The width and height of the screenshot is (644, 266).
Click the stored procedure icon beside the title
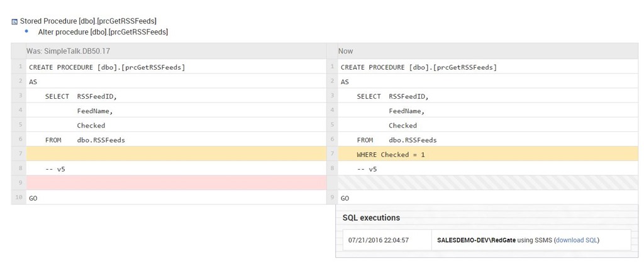[x=14, y=21]
